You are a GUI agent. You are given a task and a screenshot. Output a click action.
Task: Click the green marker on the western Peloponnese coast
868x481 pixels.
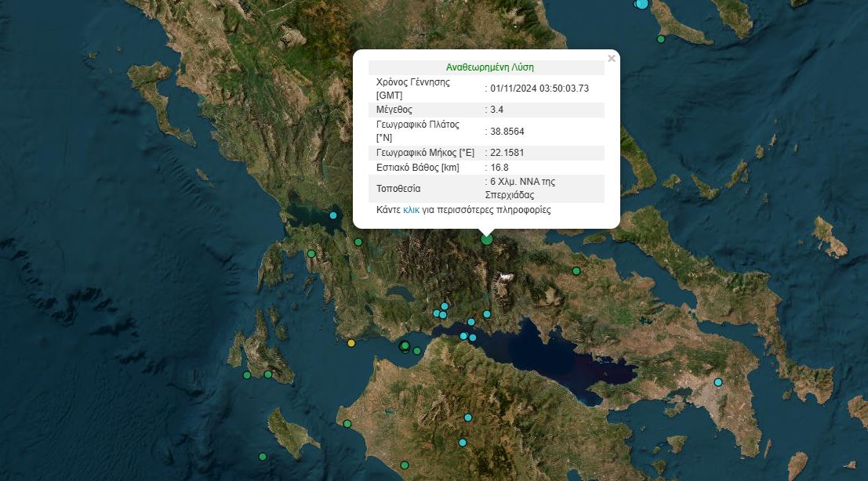point(347,424)
